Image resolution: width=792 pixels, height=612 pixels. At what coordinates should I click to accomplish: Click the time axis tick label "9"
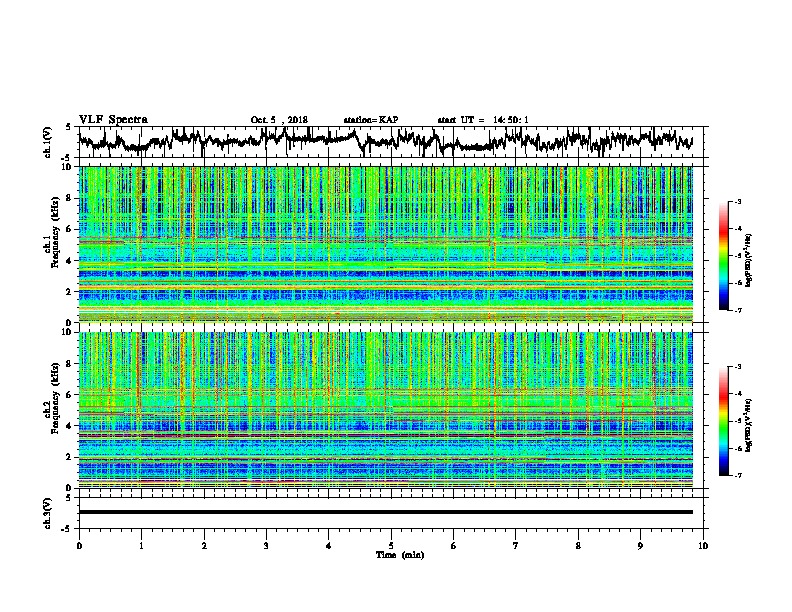point(640,546)
